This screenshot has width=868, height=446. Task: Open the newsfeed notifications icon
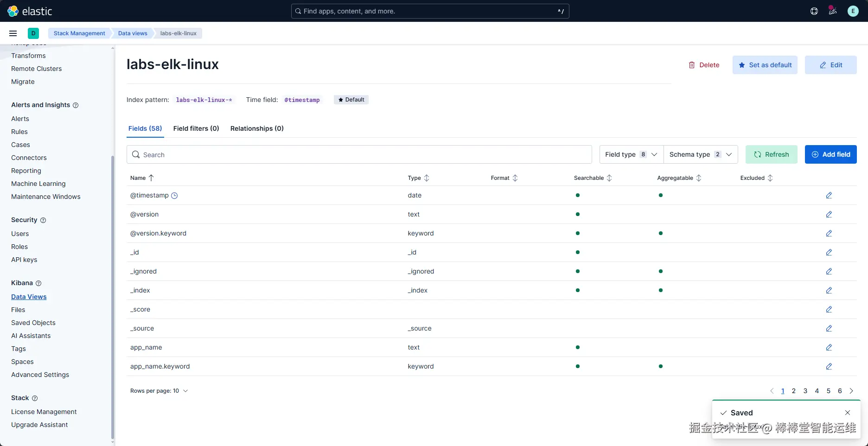point(833,11)
